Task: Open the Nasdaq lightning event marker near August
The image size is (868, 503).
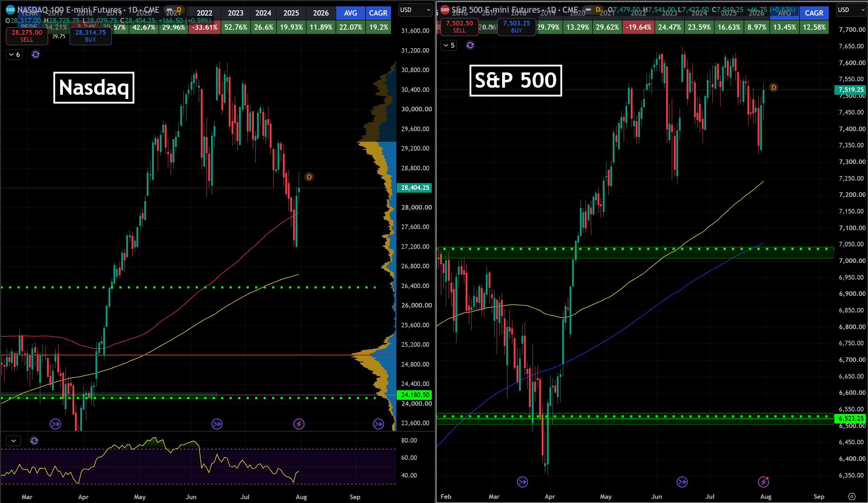Action: click(299, 424)
